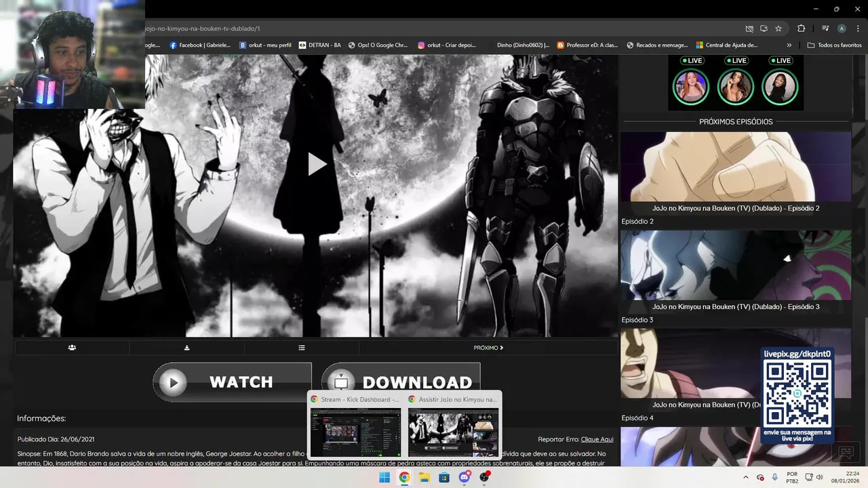Expand the system tray hidden icons chevron
Screen dimensions: 868x488
tap(745, 477)
